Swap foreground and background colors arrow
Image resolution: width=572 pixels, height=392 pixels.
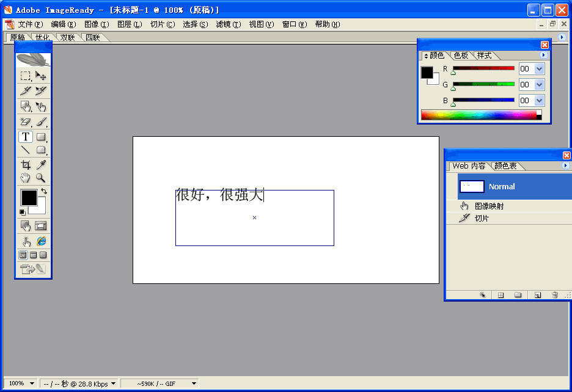[44, 192]
